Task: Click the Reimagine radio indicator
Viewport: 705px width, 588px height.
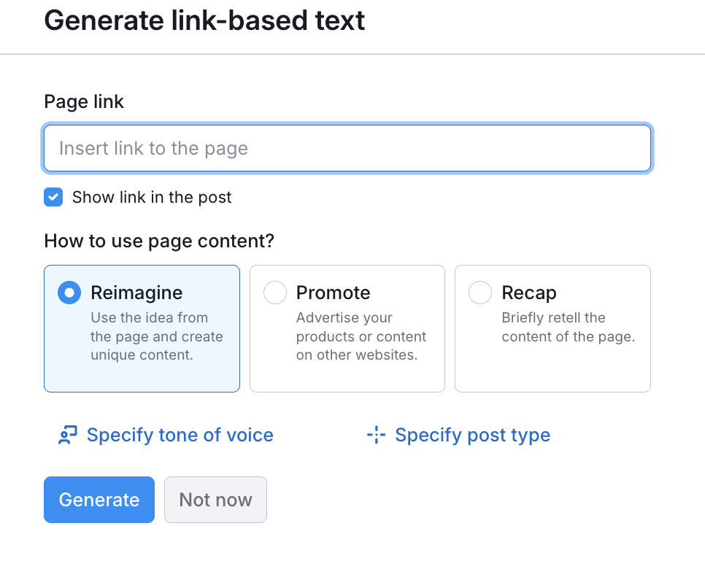Action: (x=69, y=293)
